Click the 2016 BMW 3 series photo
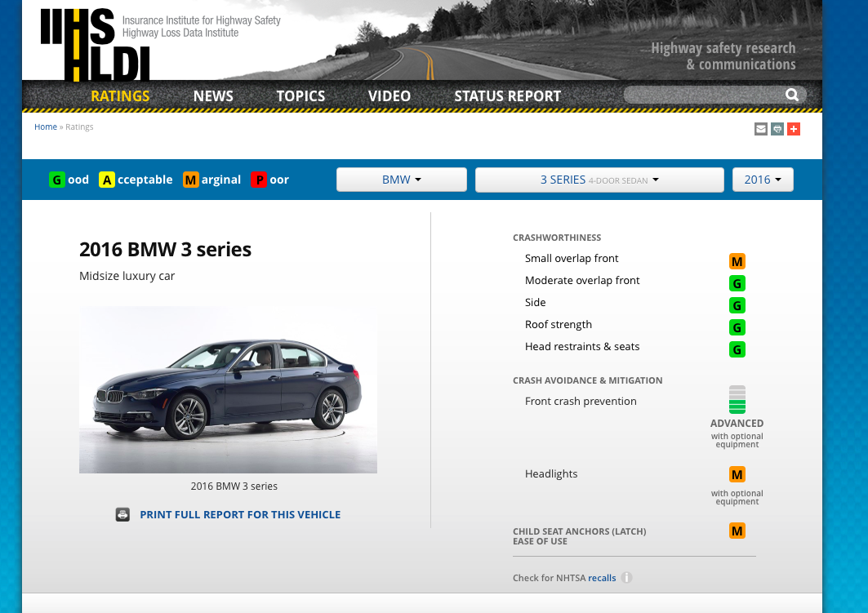Image resolution: width=868 pixels, height=613 pixels. pos(228,390)
